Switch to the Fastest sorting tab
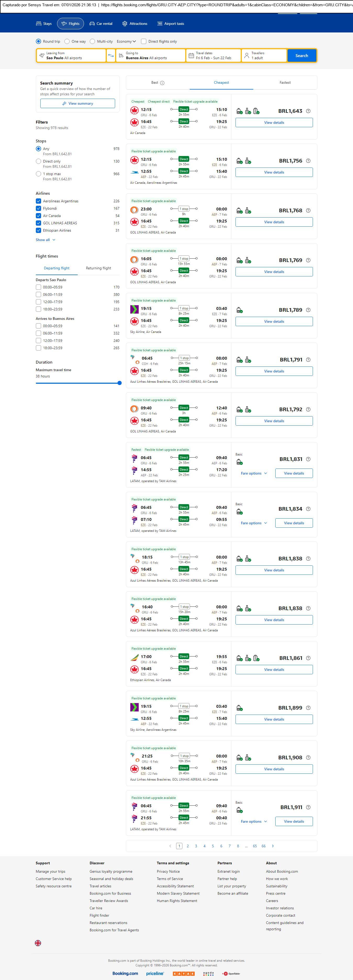Image resolution: width=353 pixels, height=980 pixels. [285, 82]
